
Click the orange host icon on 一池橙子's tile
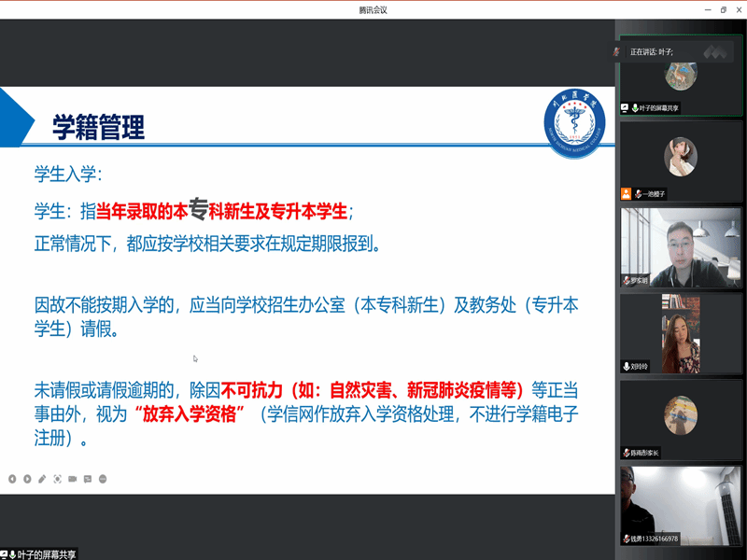[x=627, y=193]
